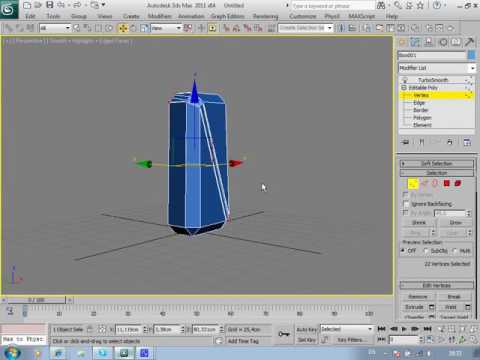Click the Remove button in Edit Vertices
This screenshot has height=360, width=480.
pos(418,297)
